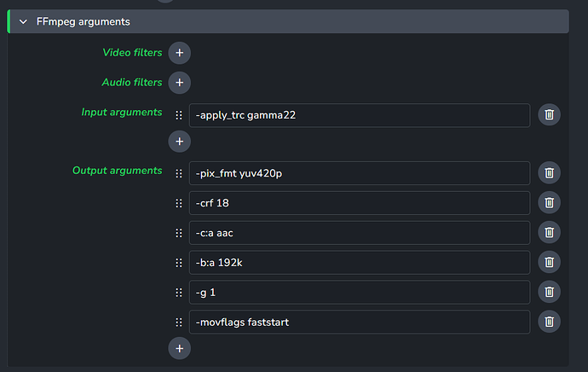Add another output argument
This screenshot has height=372, width=588.
pos(179,348)
